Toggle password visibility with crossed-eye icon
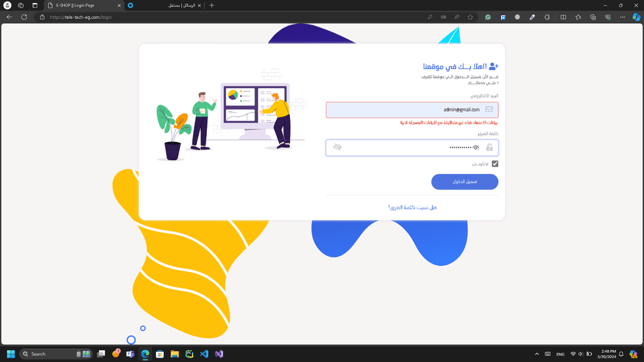This screenshot has width=644, height=362. (337, 147)
